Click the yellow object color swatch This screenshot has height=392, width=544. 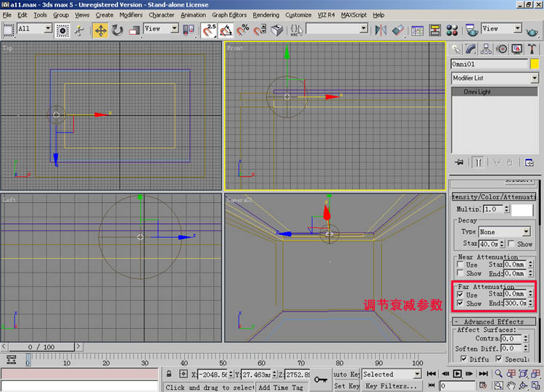tap(535, 64)
